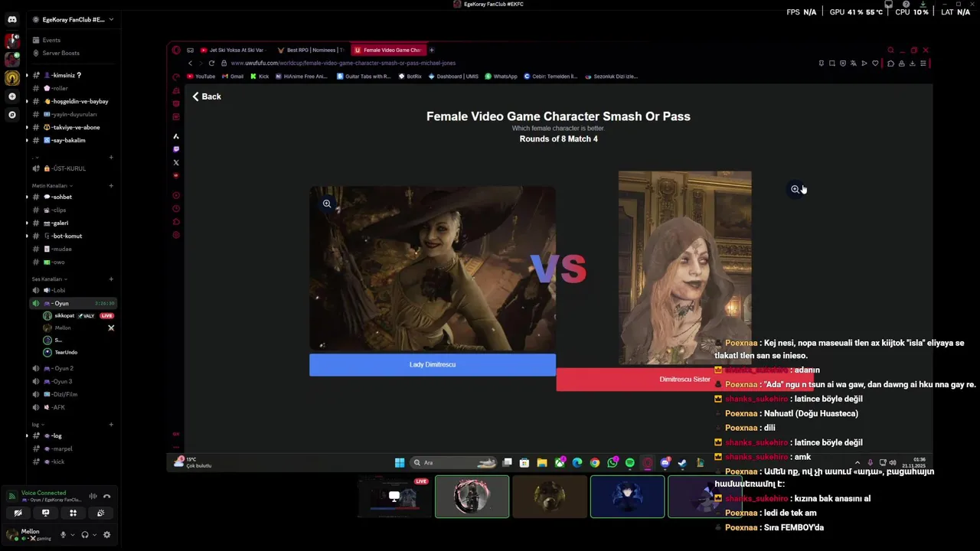Open the Guitar Tabs bookmark

tap(364, 77)
